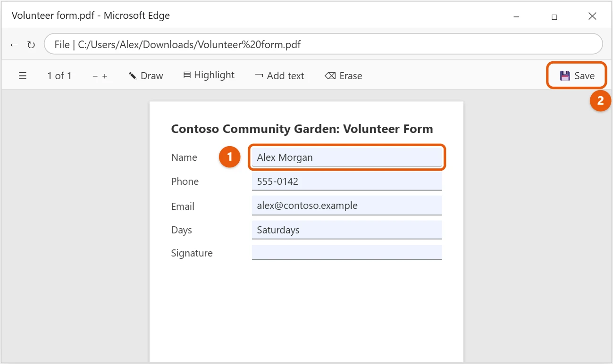
Task: Select the Highlight tool
Action: (209, 75)
